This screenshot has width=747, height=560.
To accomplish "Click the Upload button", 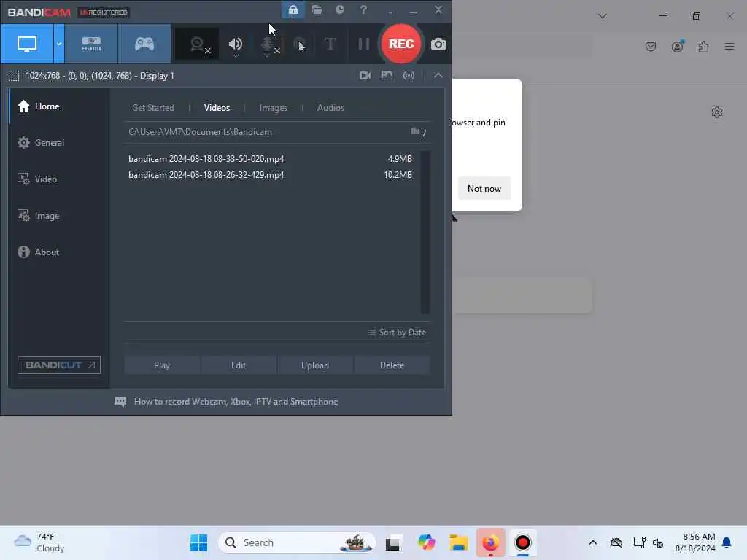I will 315,365.
